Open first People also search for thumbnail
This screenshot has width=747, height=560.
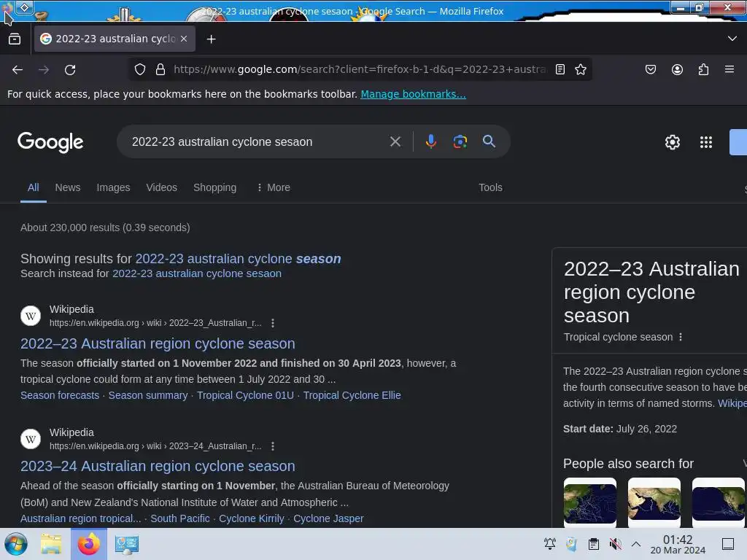tap(589, 502)
